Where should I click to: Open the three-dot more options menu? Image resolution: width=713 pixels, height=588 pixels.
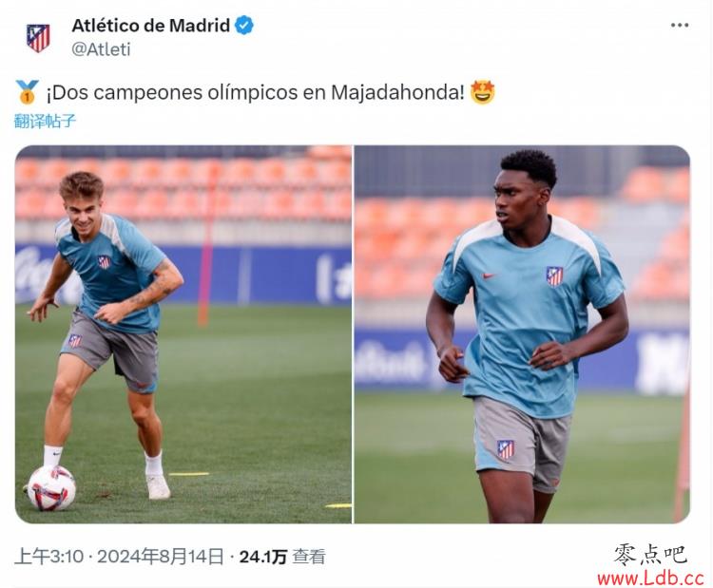point(680,26)
